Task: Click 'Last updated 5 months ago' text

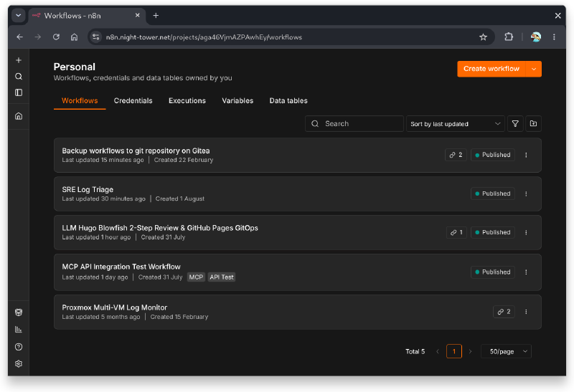Action: (x=101, y=317)
